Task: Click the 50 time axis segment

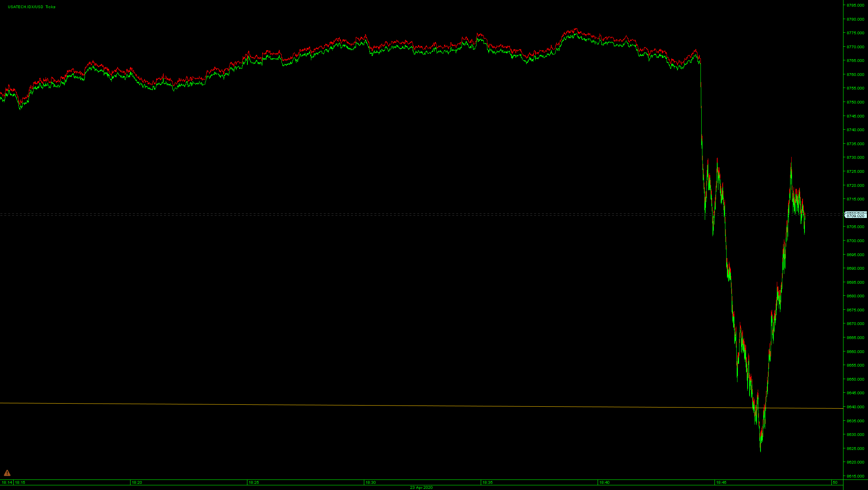Action: point(835,483)
